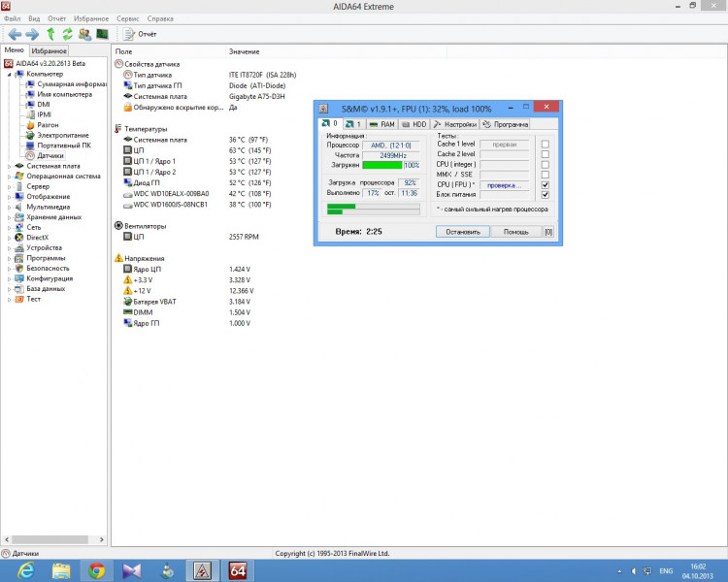Enable the MMX / SSE test checkbox

tap(546, 175)
